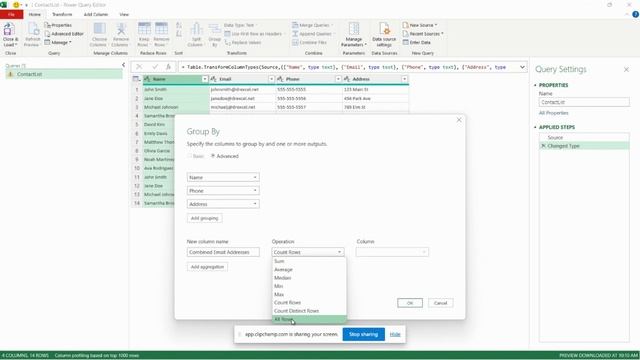Click the sort ascending icon
The width and height of the screenshot is (640, 360).
point(179,26)
